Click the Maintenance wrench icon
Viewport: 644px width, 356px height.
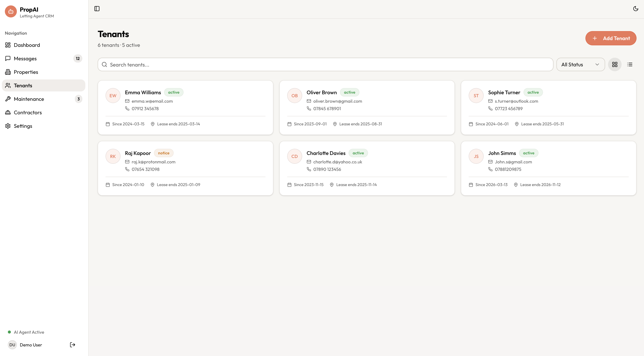8,99
